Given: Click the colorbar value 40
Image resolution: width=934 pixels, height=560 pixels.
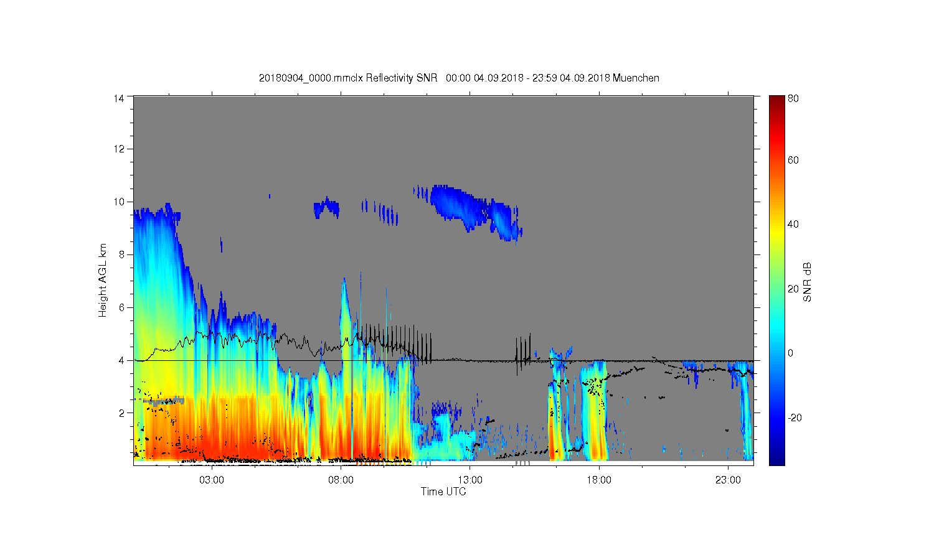Looking at the screenshot, I should pyautogui.click(x=793, y=225).
